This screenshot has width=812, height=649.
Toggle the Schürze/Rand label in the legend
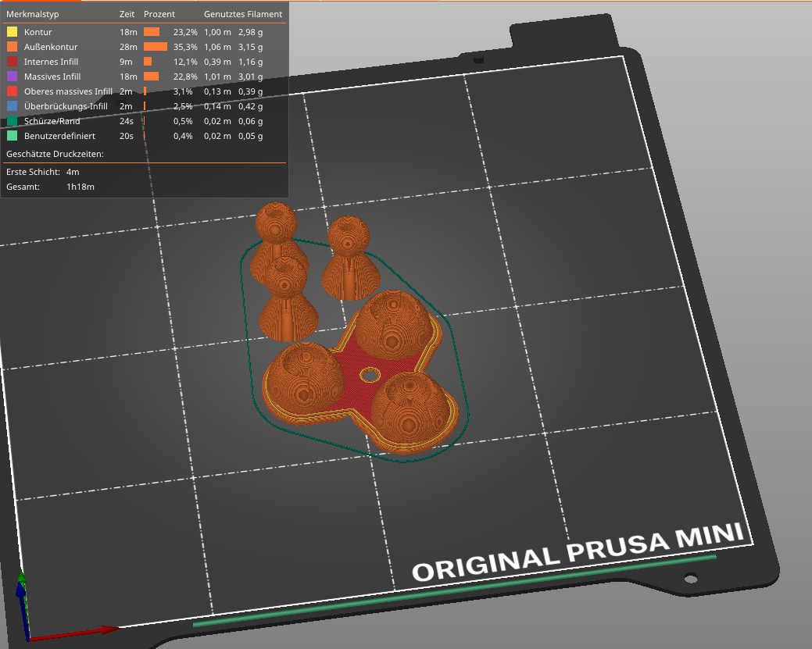click(52, 121)
